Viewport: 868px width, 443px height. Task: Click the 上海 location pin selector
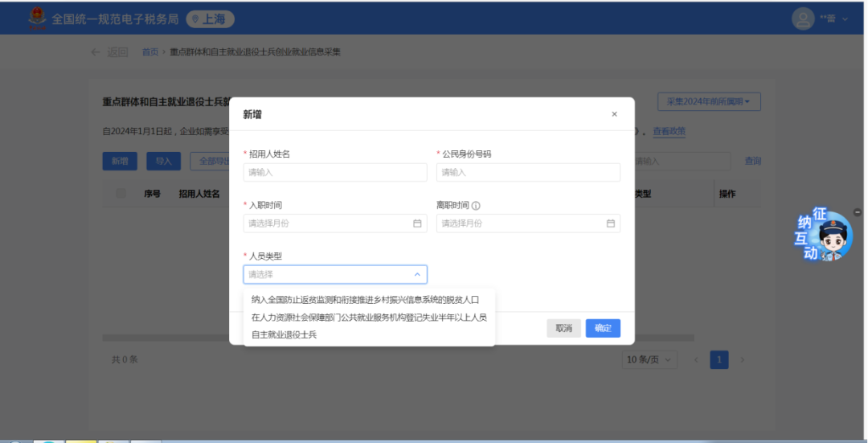click(x=210, y=18)
